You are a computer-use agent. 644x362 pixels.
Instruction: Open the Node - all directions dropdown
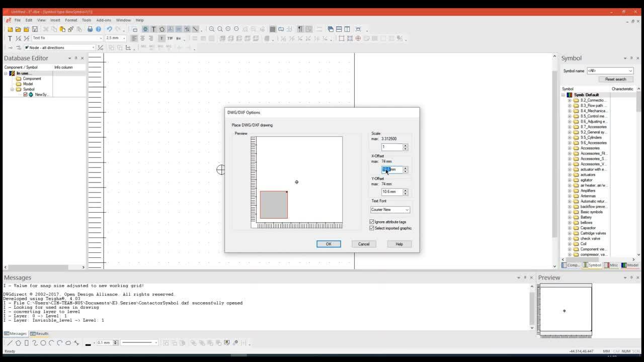(x=59, y=48)
